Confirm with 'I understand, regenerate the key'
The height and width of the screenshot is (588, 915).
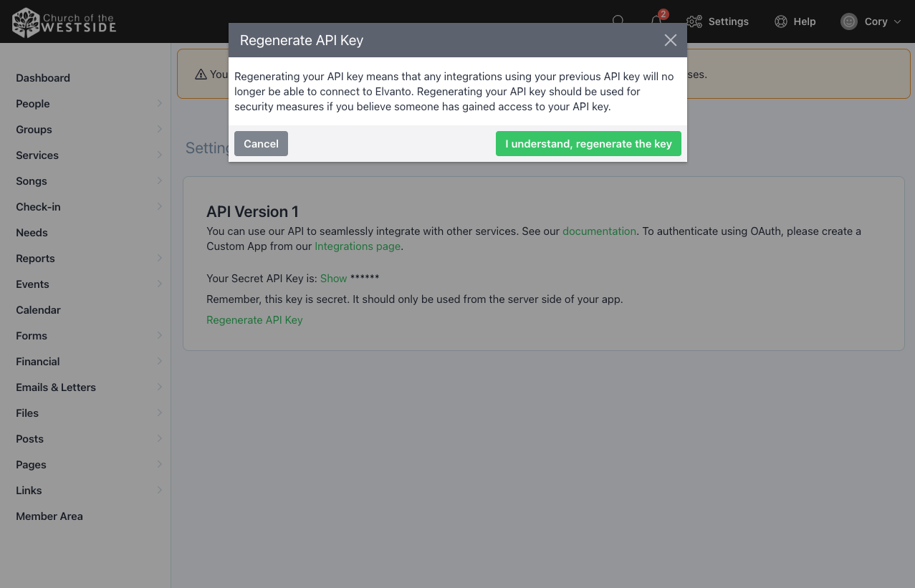click(x=588, y=143)
